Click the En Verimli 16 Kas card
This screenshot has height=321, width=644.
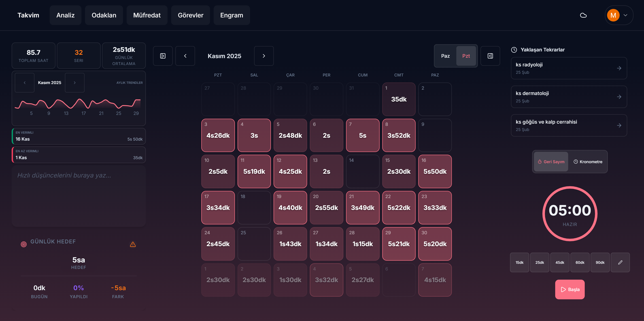tap(79, 136)
